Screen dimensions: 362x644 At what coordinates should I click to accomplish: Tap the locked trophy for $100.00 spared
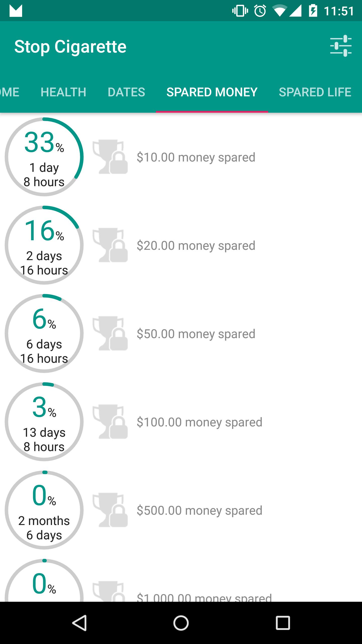(x=110, y=422)
